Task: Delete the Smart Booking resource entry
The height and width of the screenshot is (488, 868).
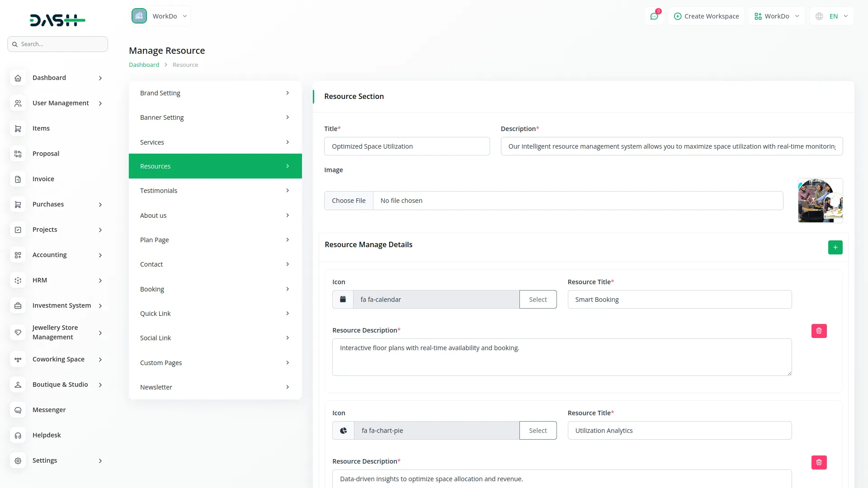Action: pos(819,331)
